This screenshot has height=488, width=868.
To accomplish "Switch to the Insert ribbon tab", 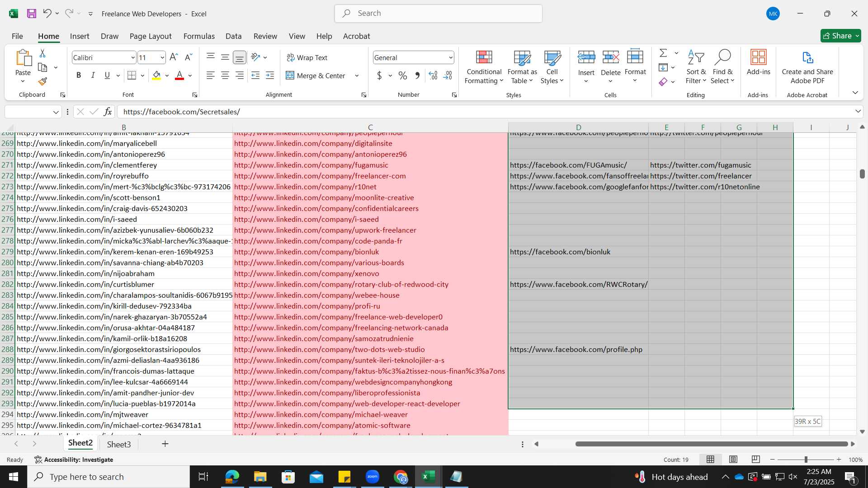I will click(x=80, y=36).
